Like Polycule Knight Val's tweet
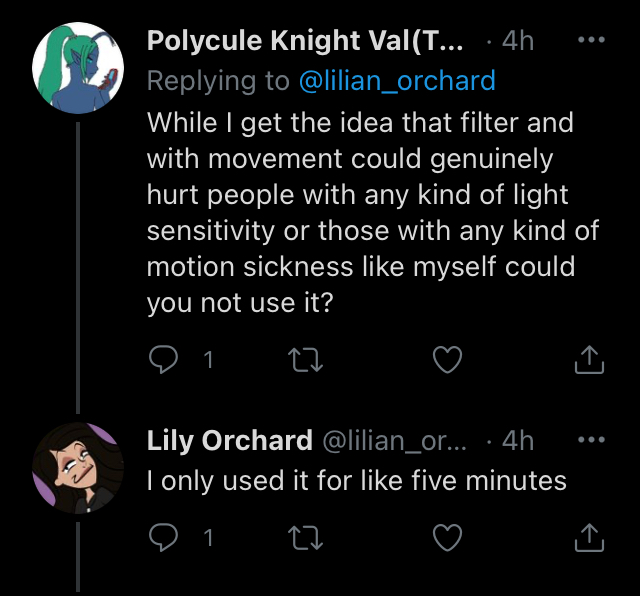Viewport: 640px width, 596px height. point(447,359)
